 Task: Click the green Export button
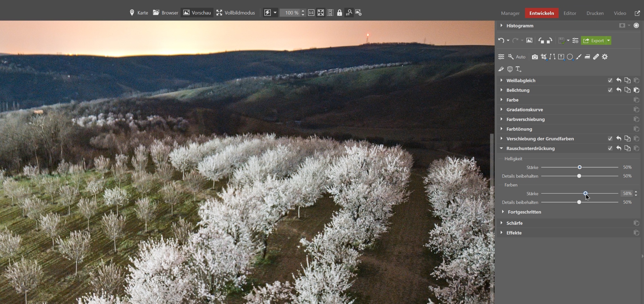[x=593, y=41]
